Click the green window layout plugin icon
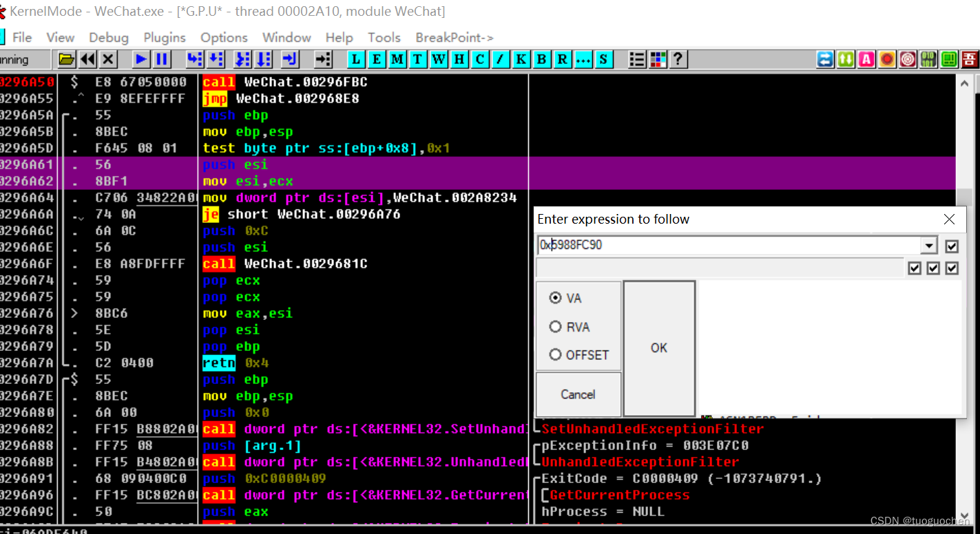 [x=949, y=59]
